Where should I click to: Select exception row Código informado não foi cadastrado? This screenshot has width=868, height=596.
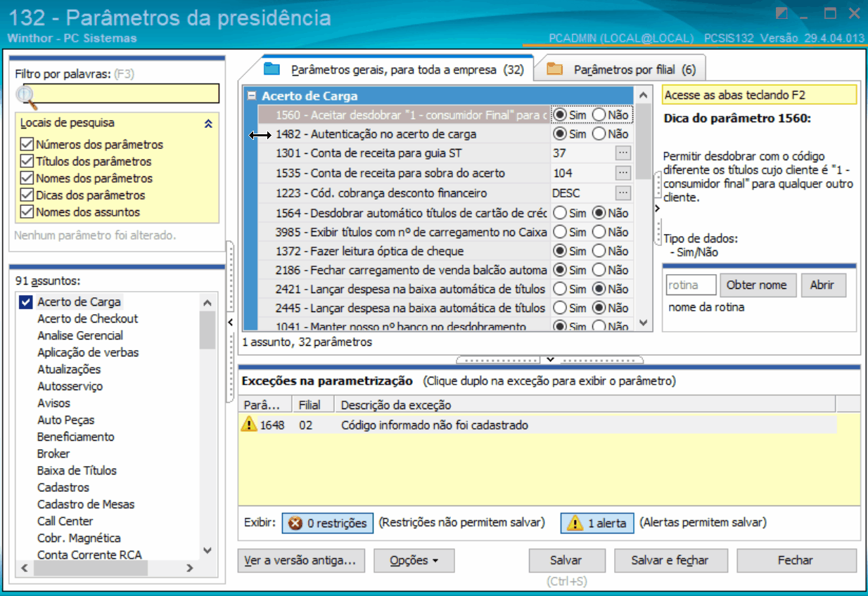click(x=538, y=425)
